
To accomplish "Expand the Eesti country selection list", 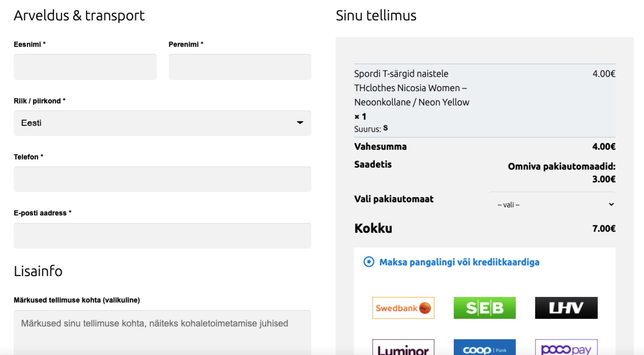I will tap(162, 123).
